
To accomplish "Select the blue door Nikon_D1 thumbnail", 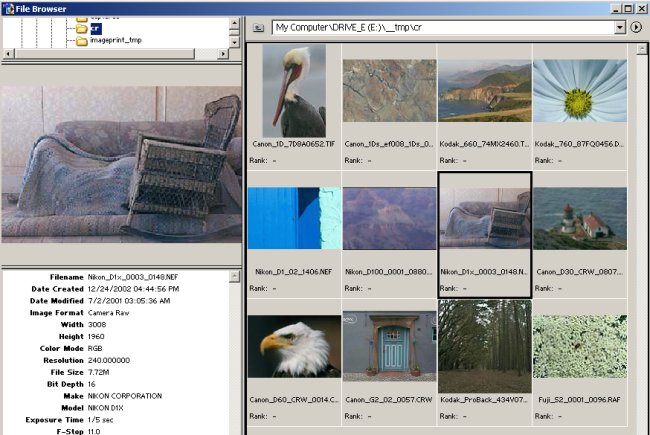I will point(295,218).
